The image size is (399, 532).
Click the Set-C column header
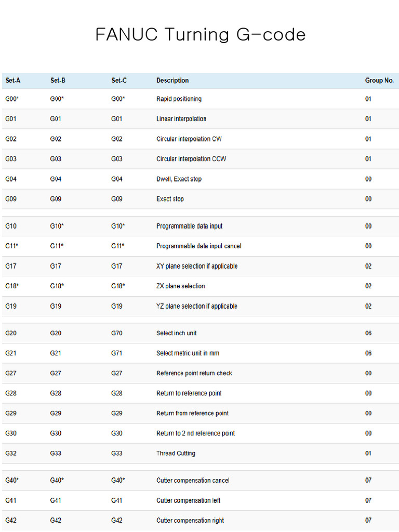[119, 81]
